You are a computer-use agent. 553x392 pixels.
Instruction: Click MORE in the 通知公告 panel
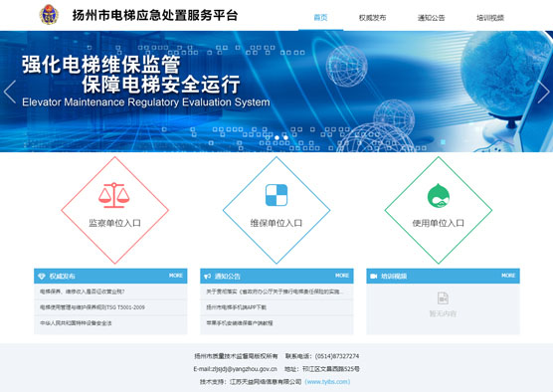[x=342, y=276]
